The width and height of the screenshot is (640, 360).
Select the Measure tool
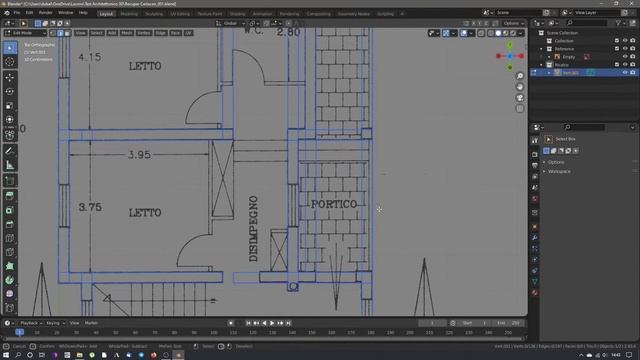pos(10,165)
